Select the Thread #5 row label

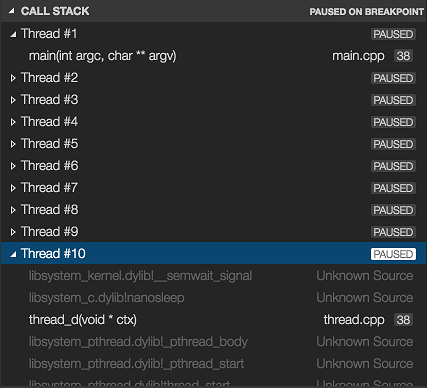(49, 144)
